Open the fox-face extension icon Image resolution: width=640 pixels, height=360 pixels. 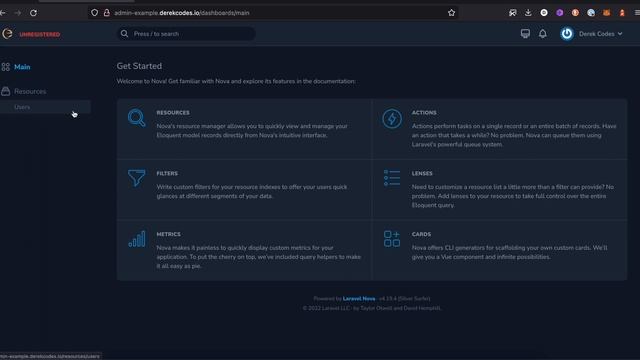[607, 13]
